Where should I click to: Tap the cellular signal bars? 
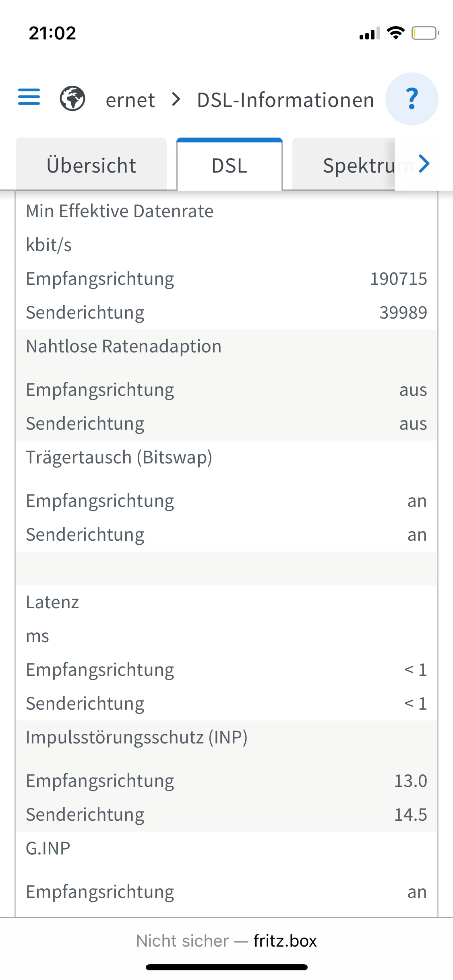click(x=370, y=34)
